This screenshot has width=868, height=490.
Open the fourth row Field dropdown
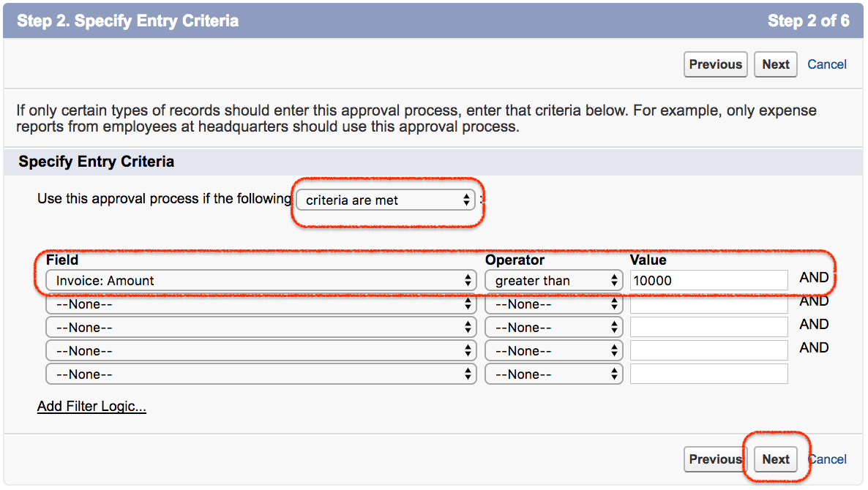pyautogui.click(x=260, y=351)
